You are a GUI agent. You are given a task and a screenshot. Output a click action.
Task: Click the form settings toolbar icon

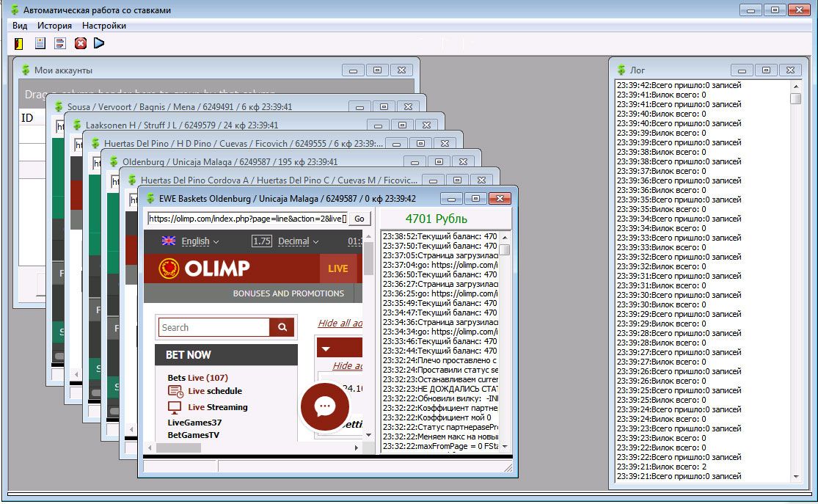click(x=60, y=43)
